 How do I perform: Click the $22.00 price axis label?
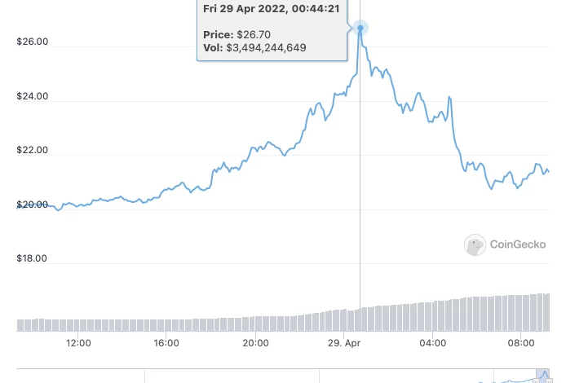pos(33,151)
